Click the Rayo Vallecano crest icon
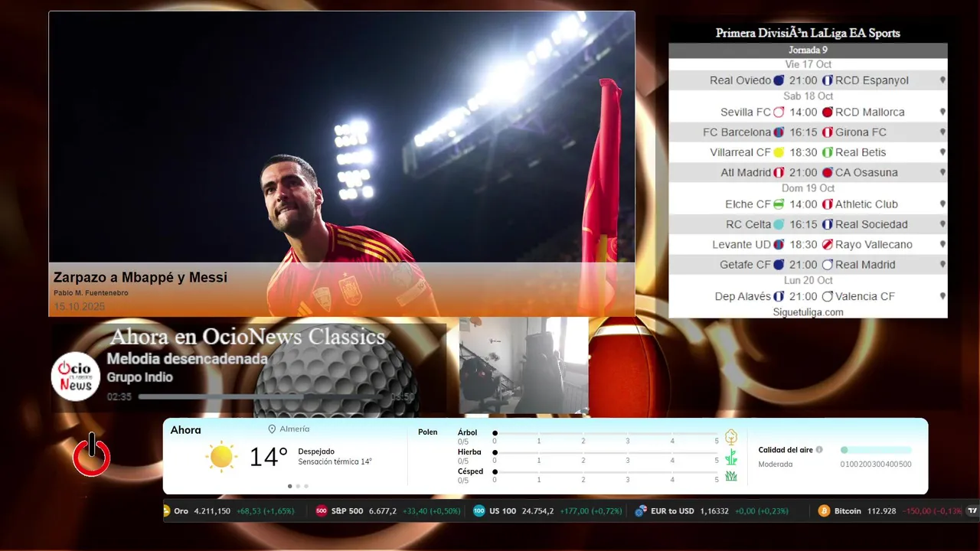Screen dimensions: 980x551 point(828,245)
